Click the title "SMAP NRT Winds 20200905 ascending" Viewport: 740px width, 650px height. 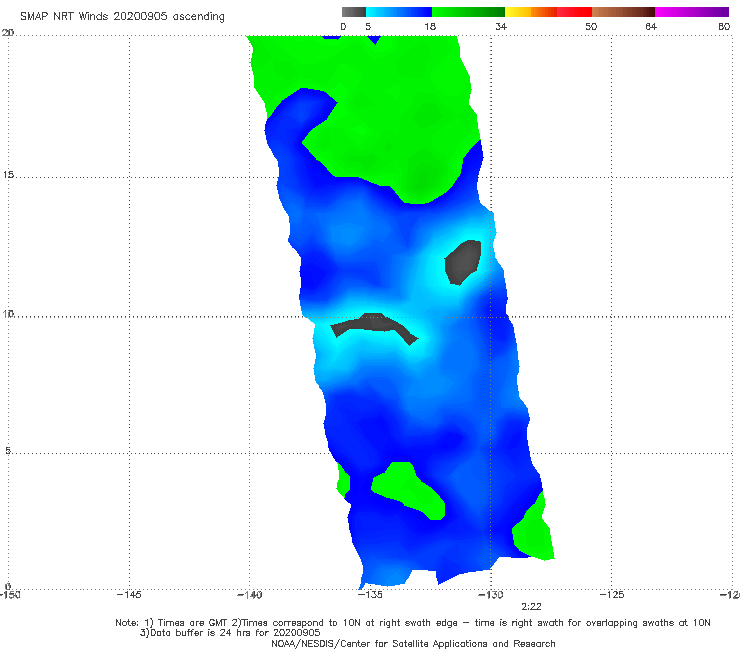[122, 17]
